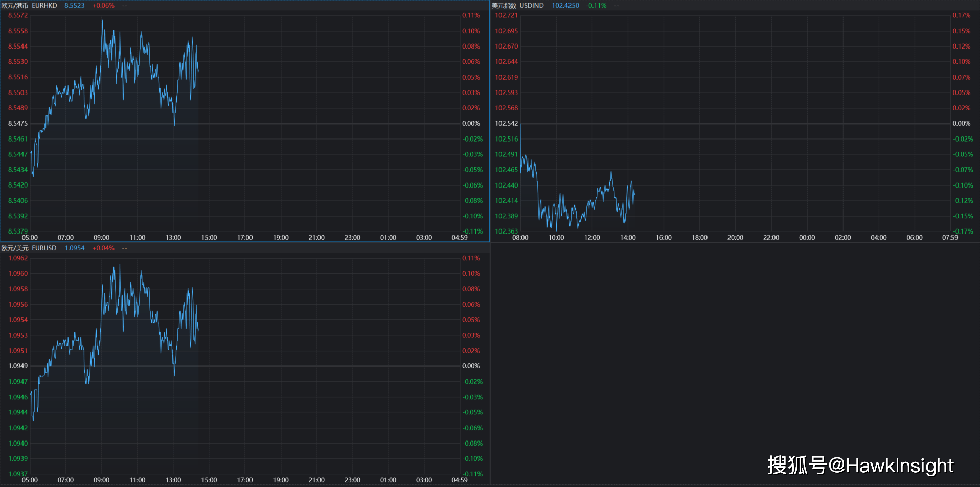Click the 102.542 baseline price on the USDIND axis

tap(506, 124)
